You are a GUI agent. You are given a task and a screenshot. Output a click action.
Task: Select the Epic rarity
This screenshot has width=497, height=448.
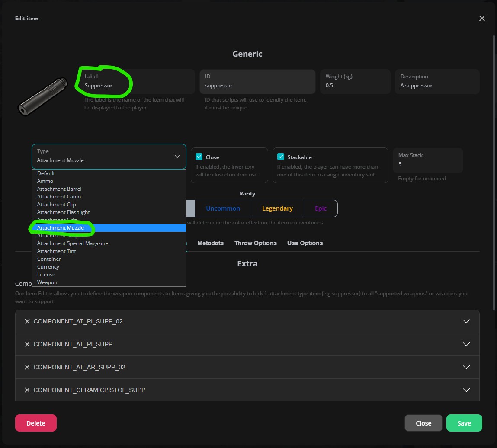tap(321, 208)
